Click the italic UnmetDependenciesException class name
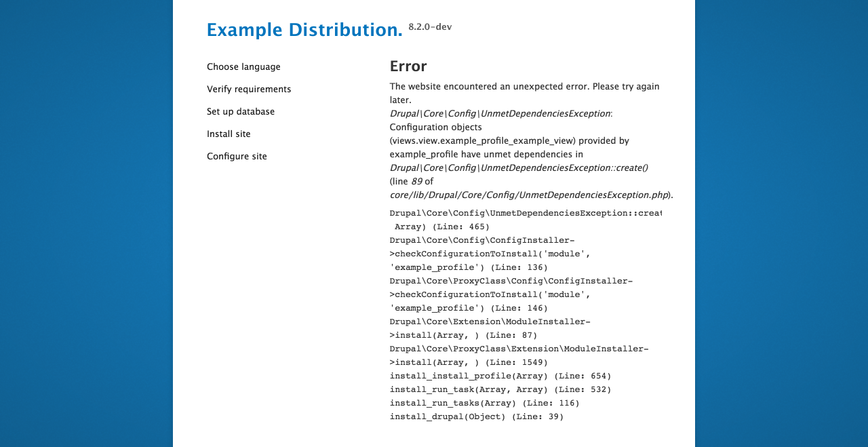This screenshot has width=868, height=447. click(x=500, y=113)
